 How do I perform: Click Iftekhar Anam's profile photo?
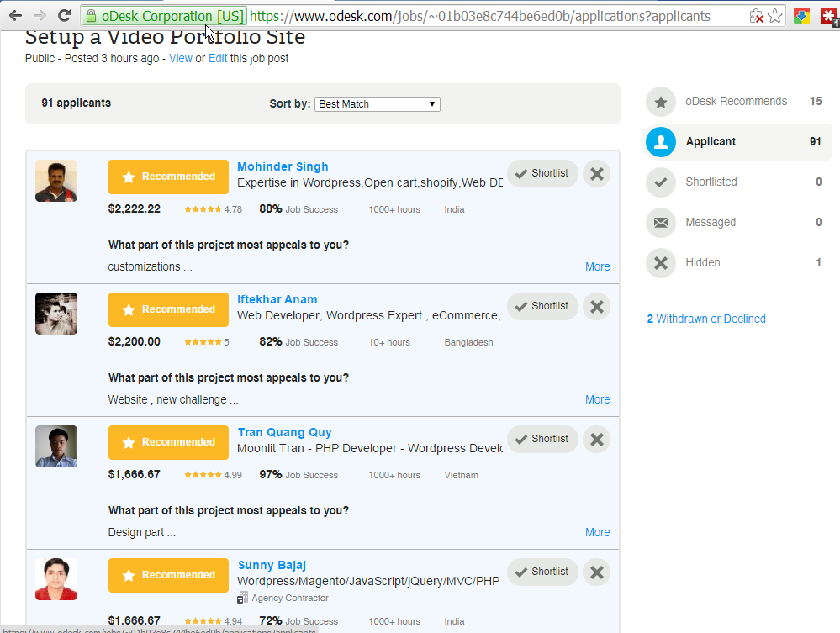tap(56, 314)
